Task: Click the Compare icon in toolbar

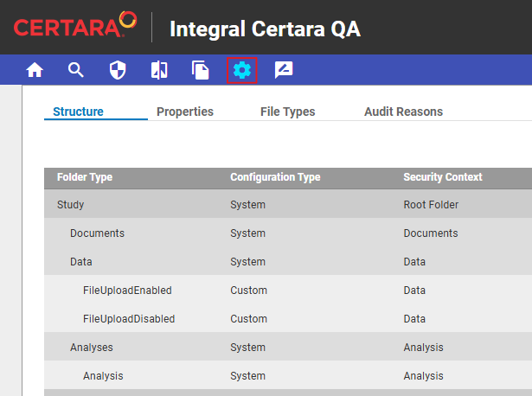Action: click(x=159, y=70)
